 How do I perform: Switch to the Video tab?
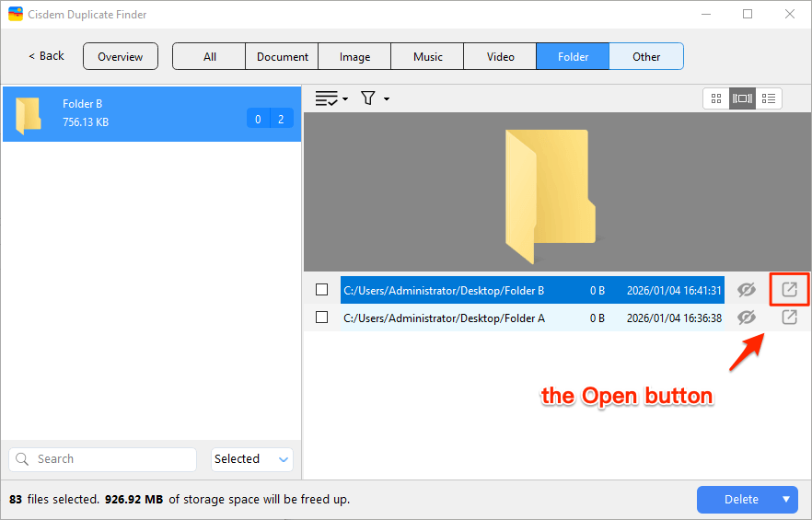[500, 56]
